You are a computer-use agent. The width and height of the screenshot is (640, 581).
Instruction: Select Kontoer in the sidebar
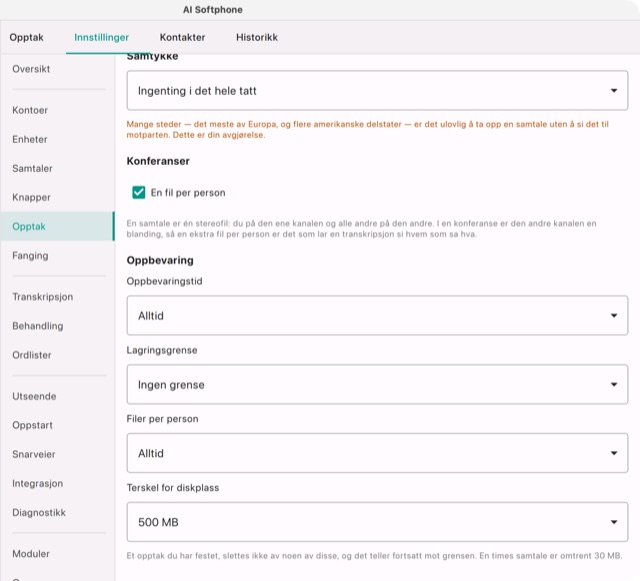point(58,110)
